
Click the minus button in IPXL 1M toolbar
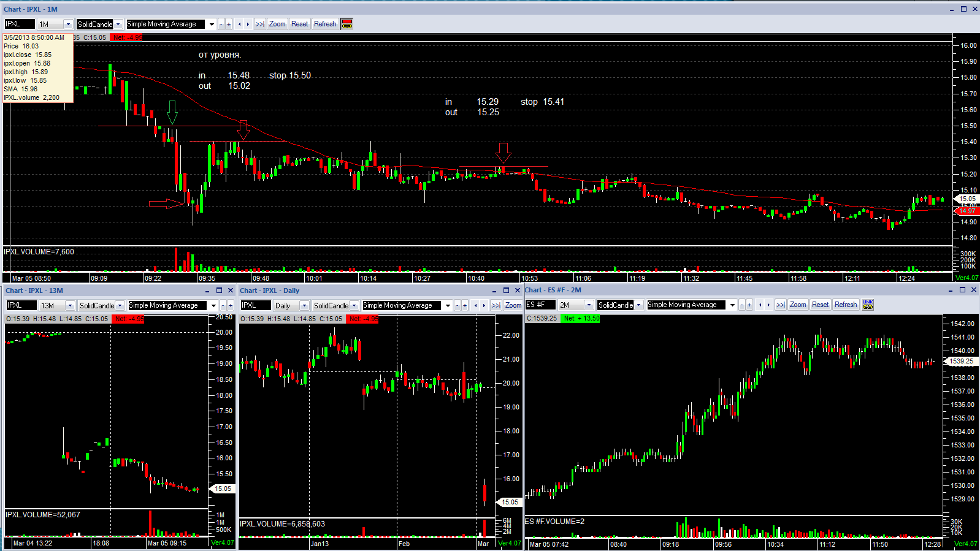[x=221, y=24]
